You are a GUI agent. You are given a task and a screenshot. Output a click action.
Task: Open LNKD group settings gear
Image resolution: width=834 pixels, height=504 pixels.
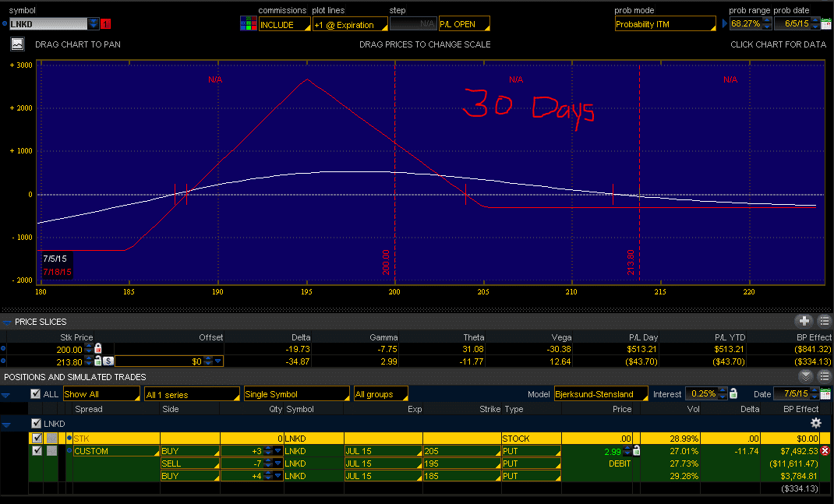point(815,423)
